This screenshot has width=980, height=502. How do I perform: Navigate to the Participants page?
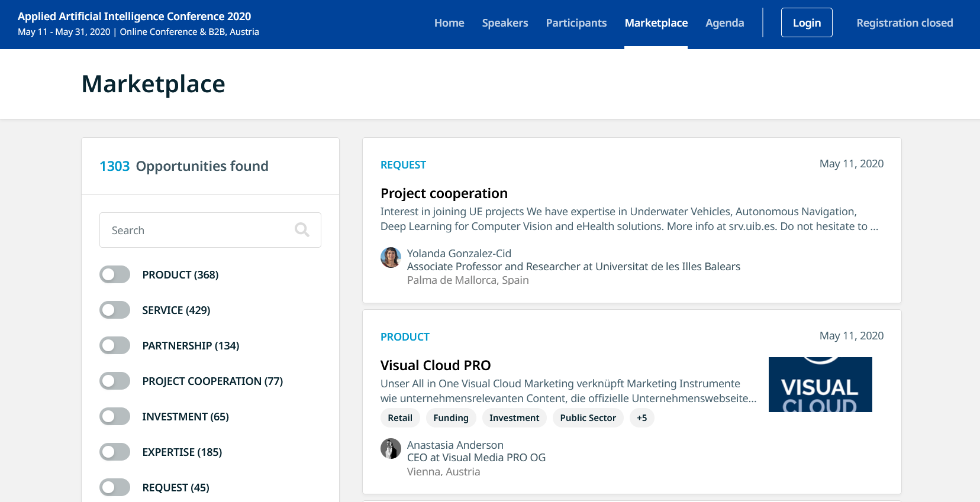(x=576, y=23)
